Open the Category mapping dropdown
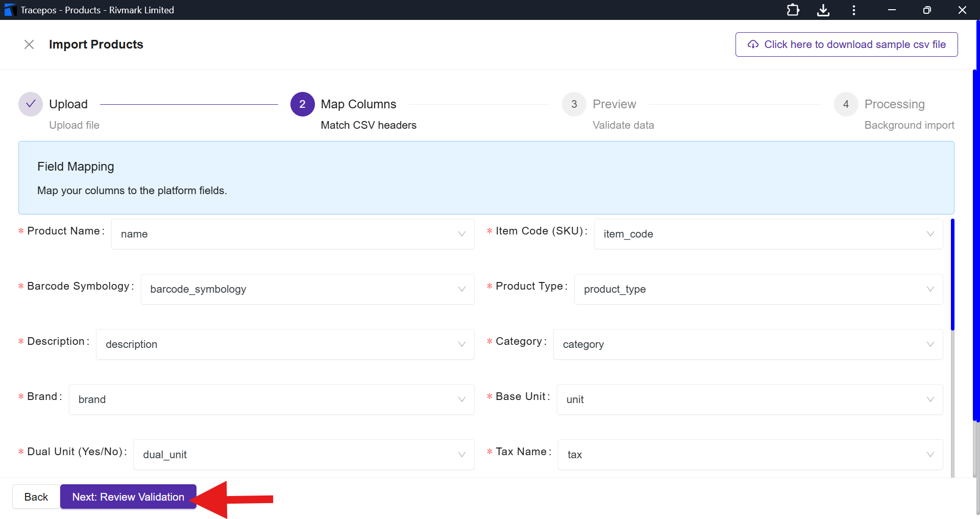Viewport: 980px width, 519px height. (x=748, y=344)
